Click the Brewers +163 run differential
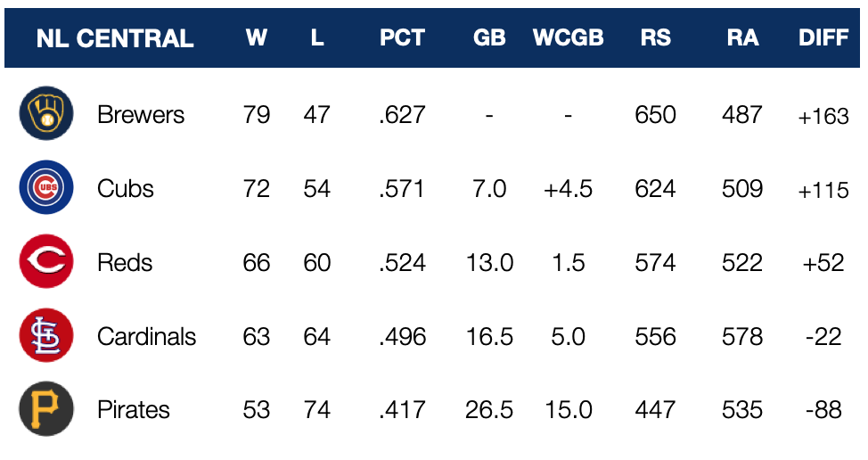The image size is (868, 460). (823, 116)
